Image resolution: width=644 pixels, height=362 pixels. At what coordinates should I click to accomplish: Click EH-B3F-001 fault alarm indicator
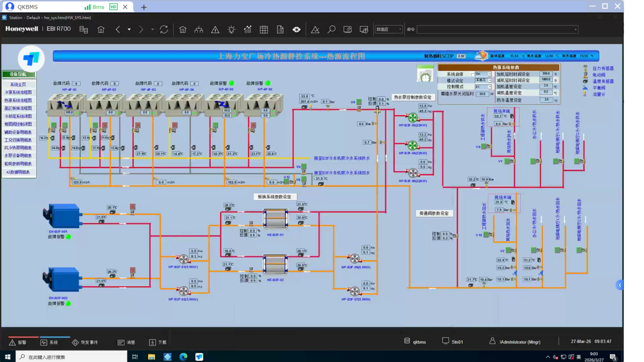pos(68,237)
